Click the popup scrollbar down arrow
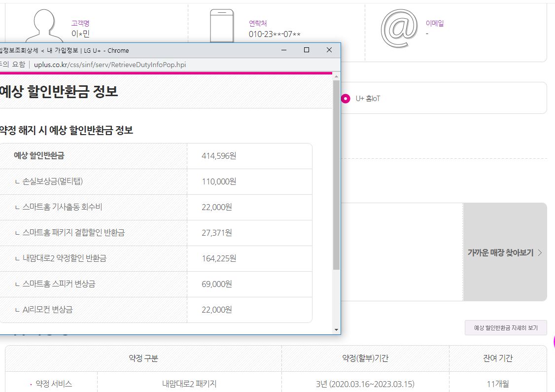This screenshot has height=392, width=555. [337, 330]
